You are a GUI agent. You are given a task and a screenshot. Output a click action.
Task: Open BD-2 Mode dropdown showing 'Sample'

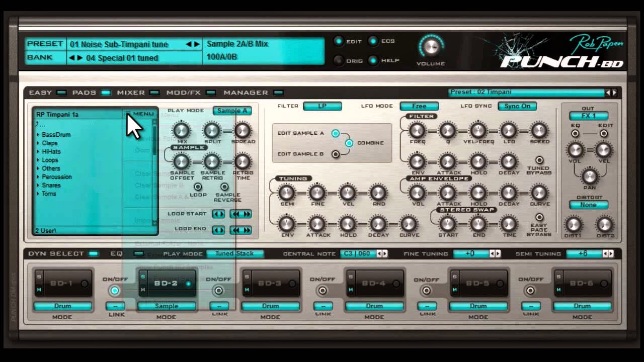(166, 306)
